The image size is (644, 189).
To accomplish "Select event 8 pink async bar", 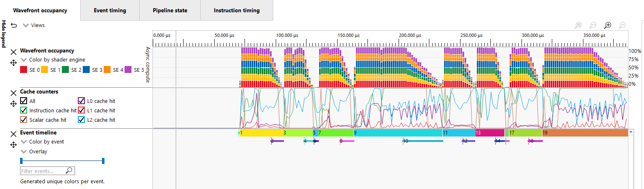I will click(x=347, y=141).
